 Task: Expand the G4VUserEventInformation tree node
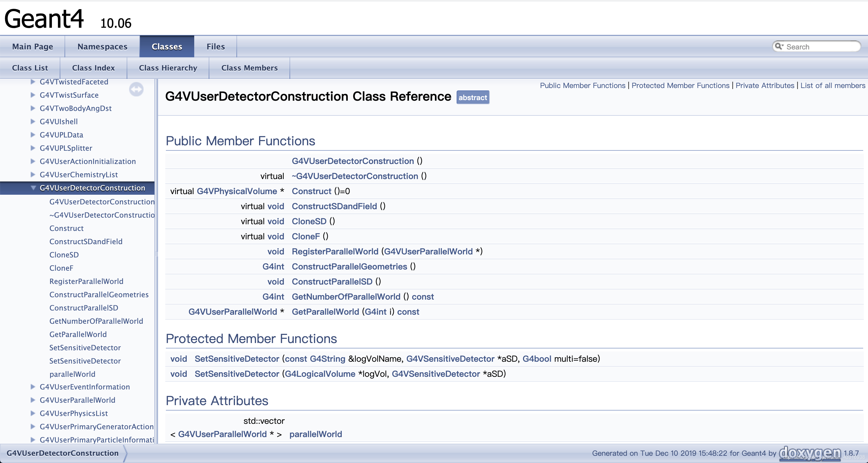[33, 387]
